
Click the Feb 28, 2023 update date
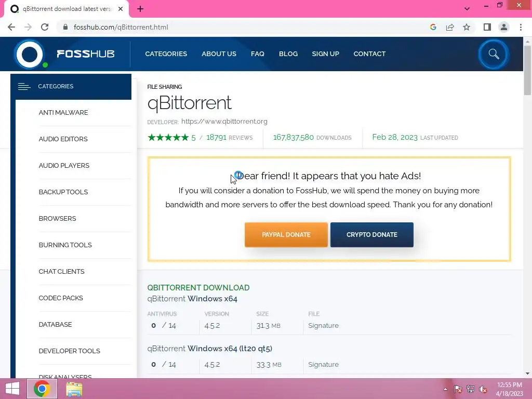(395, 137)
